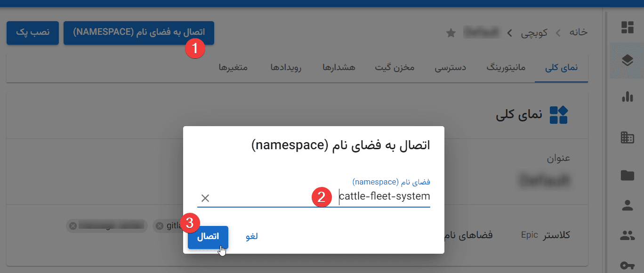Switch to the نمای کلی tab
644x273 pixels.
[561, 68]
